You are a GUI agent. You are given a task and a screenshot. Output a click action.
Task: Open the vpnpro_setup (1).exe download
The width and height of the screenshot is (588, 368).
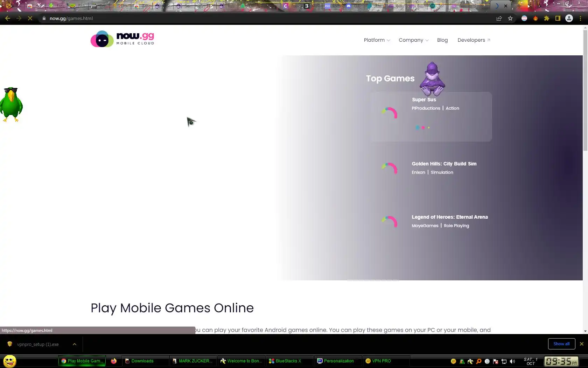click(38, 344)
